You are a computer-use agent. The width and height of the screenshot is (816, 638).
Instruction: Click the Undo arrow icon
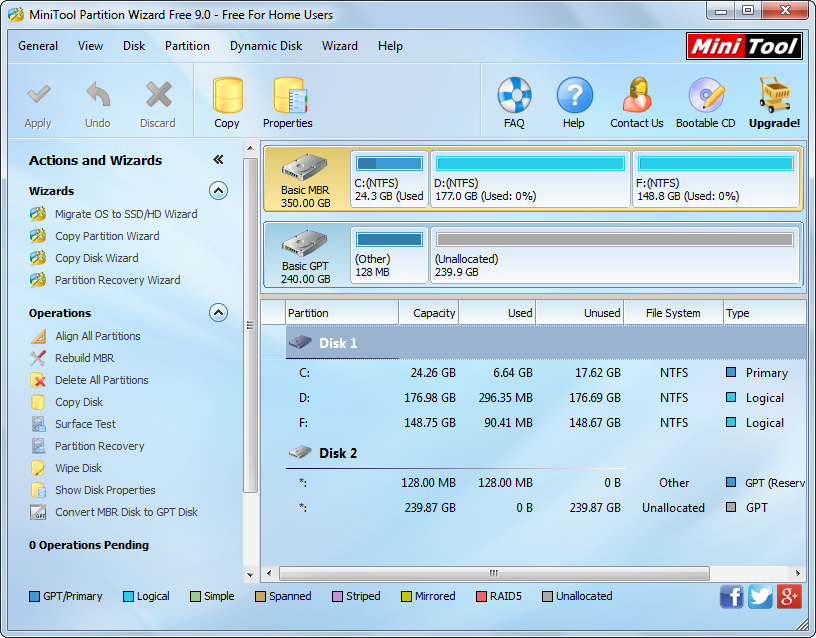tap(98, 95)
